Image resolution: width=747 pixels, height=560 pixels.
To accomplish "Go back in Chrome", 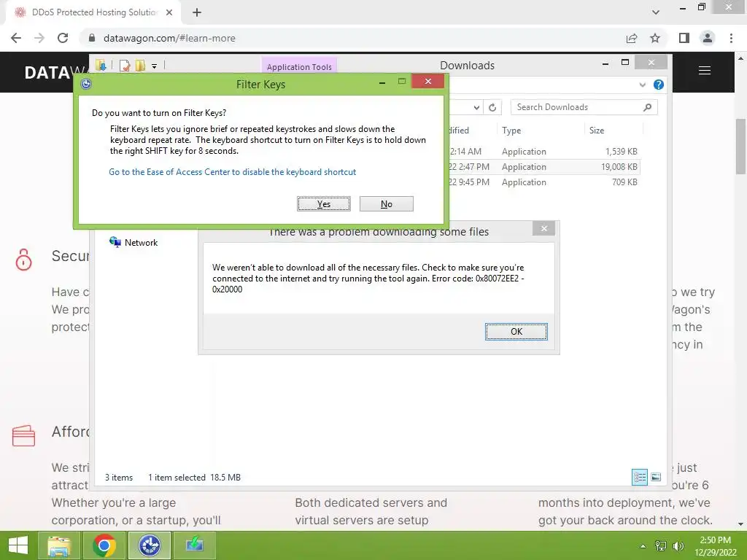I will [x=16, y=38].
